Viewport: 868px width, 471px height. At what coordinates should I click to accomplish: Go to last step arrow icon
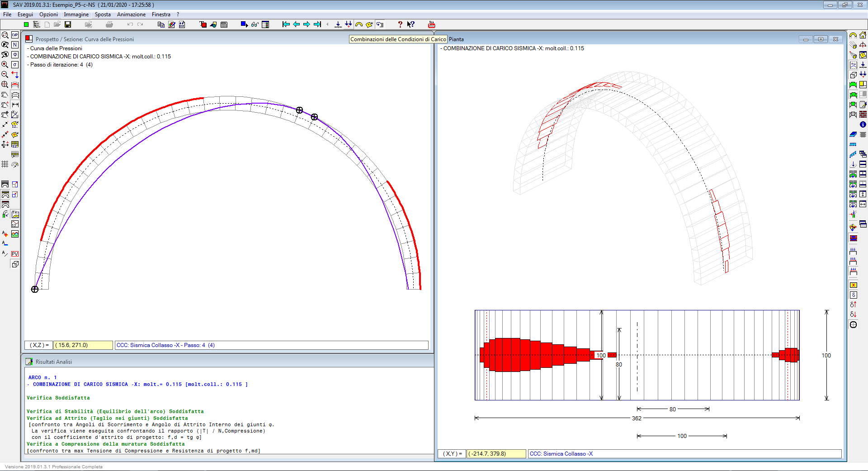click(317, 24)
